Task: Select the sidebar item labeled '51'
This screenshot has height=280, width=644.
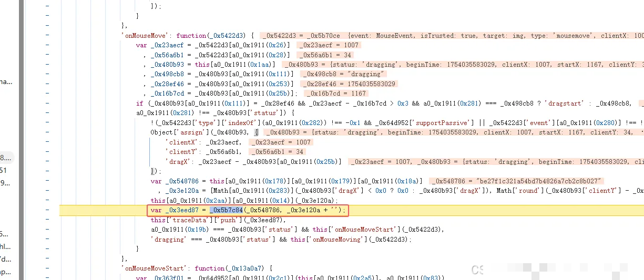Action: [4, 170]
